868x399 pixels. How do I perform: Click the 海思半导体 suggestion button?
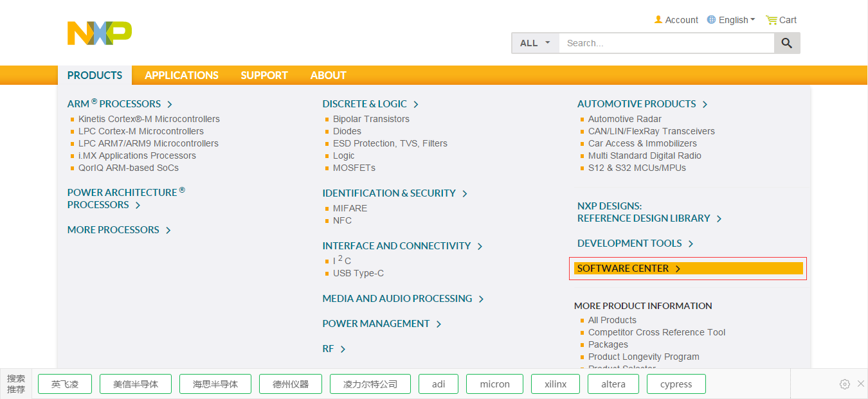tap(215, 384)
